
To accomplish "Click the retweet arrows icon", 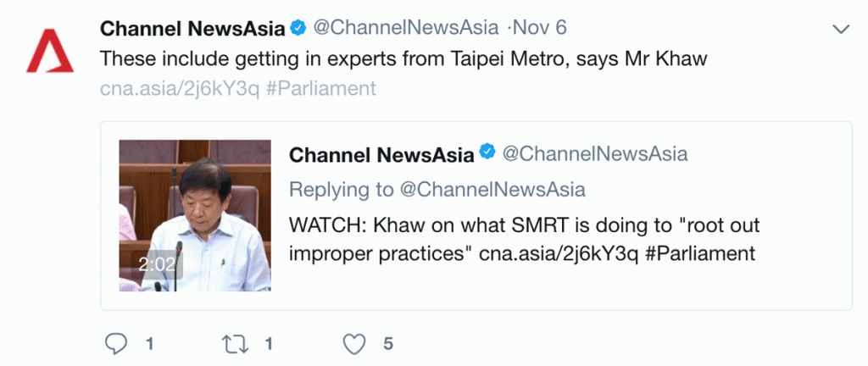I will 233,343.
